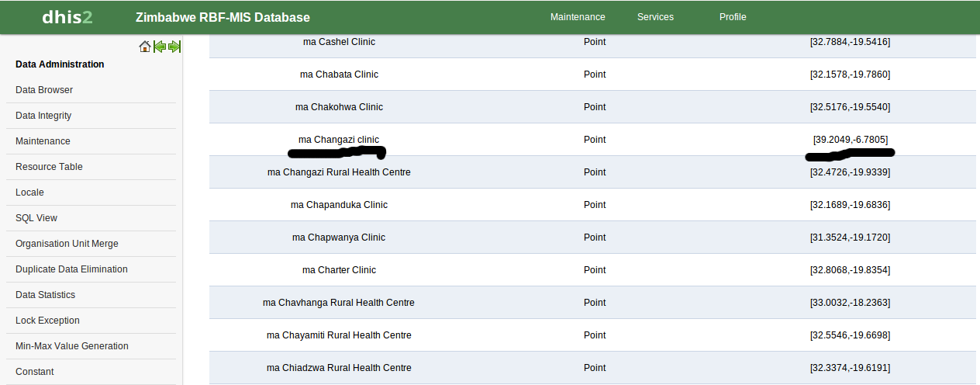Click the green right arrow icon in the sidebar
Screen dimensions: 980x385
coord(174,47)
